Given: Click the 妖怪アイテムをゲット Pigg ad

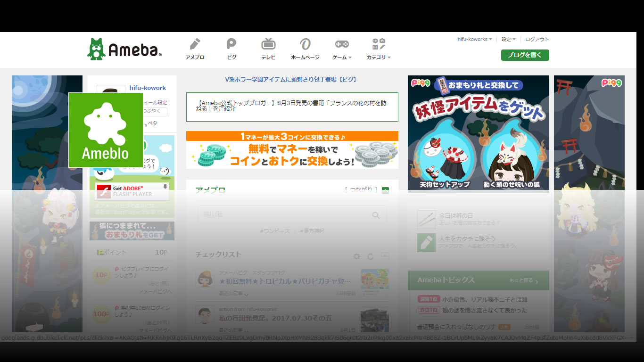Looking at the screenshot, I should click(479, 134).
